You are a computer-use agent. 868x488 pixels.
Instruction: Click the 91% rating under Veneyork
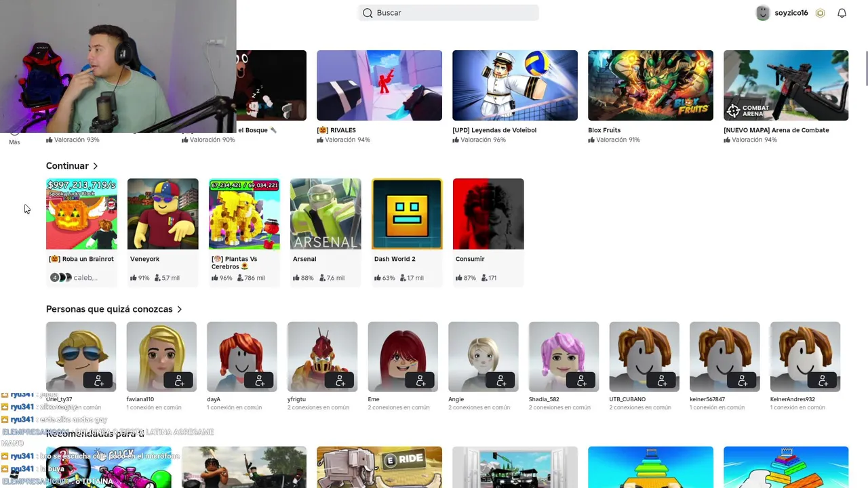coord(140,278)
